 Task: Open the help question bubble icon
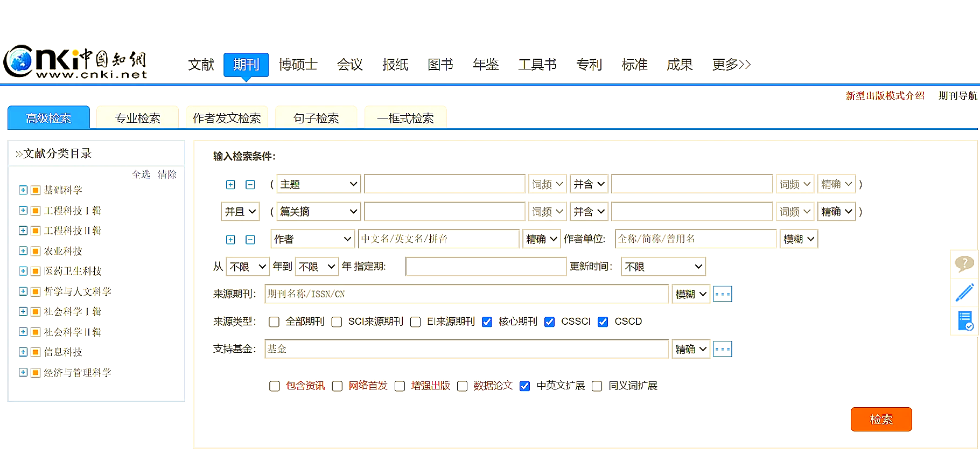964,264
